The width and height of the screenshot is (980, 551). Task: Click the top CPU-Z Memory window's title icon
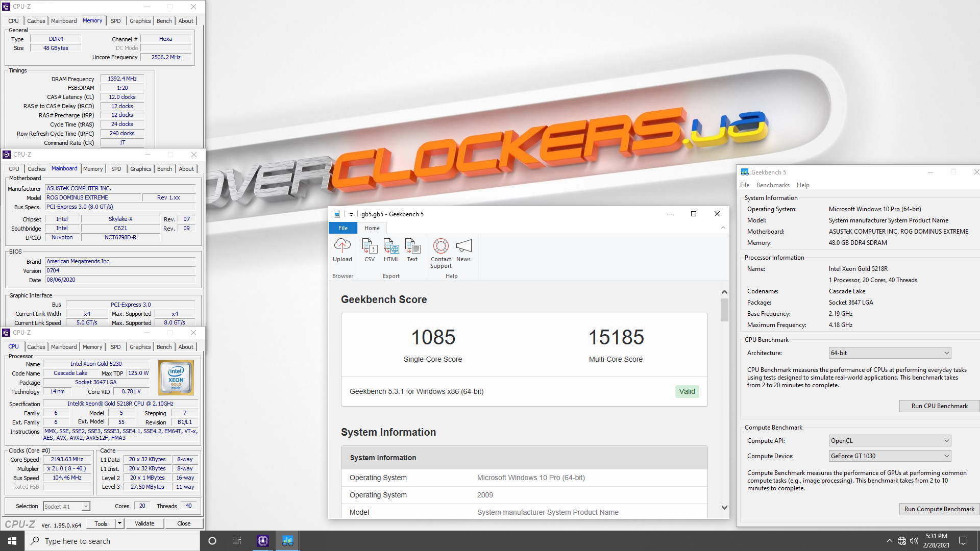[7, 7]
